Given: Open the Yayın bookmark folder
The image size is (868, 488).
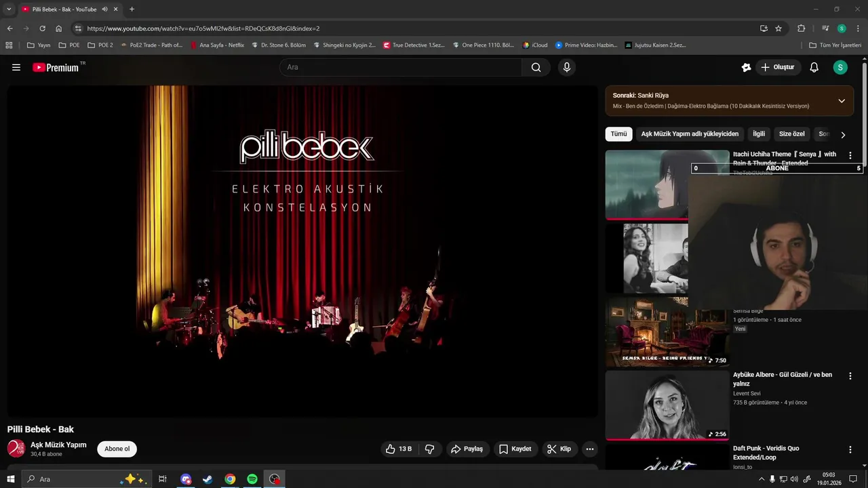Looking at the screenshot, I should [39, 45].
